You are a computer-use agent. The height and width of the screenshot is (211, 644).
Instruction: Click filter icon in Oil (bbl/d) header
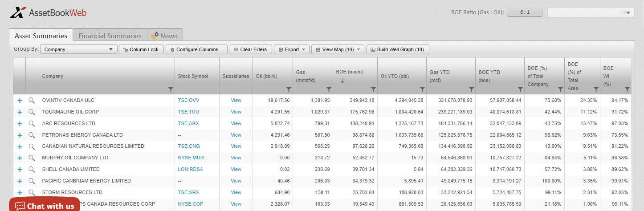tap(289, 89)
